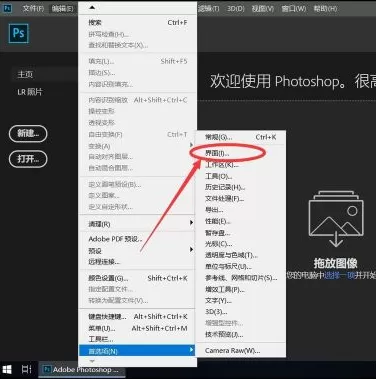Open 透明度与色域(T)... preferences

241,255
